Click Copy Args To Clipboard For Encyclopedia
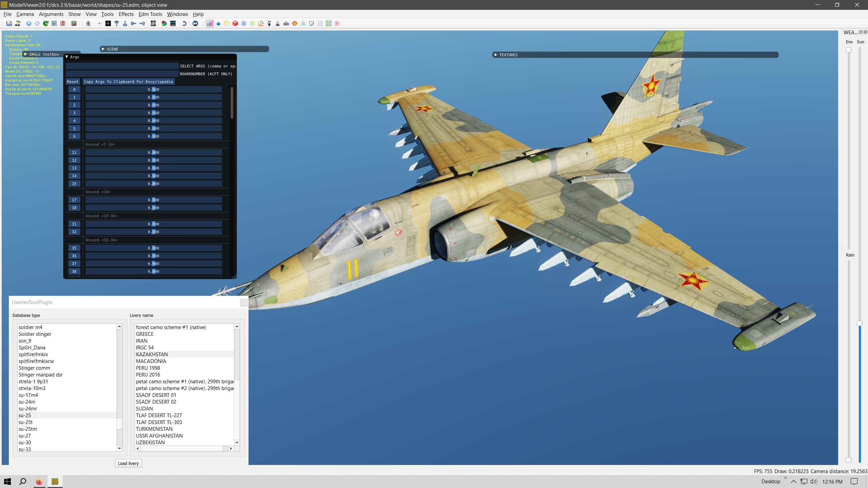 pyautogui.click(x=129, y=82)
